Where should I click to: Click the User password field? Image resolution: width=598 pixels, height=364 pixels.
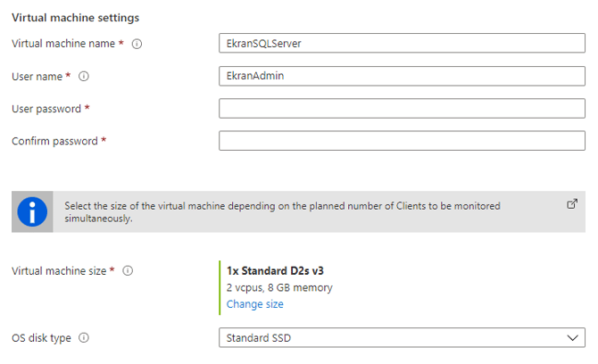pos(402,109)
